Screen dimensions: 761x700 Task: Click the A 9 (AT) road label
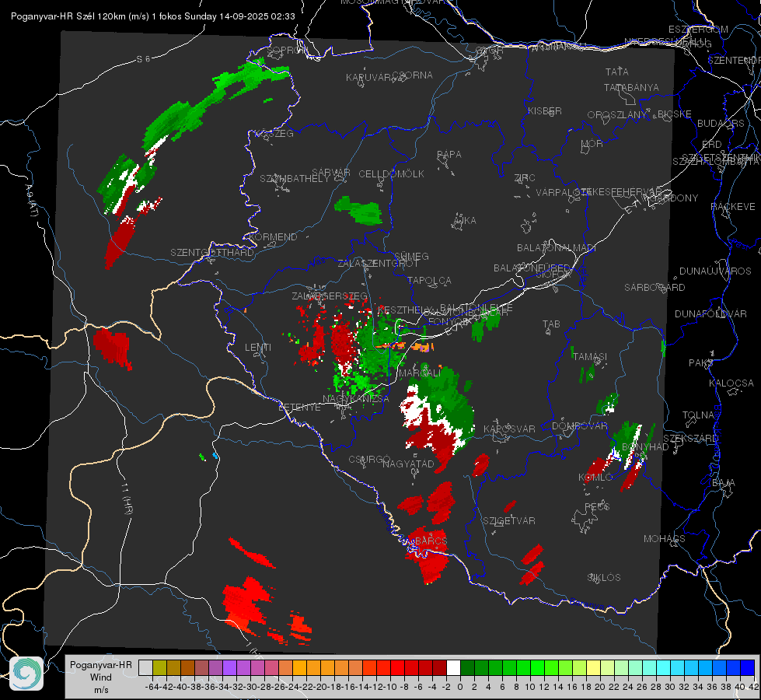(x=31, y=201)
